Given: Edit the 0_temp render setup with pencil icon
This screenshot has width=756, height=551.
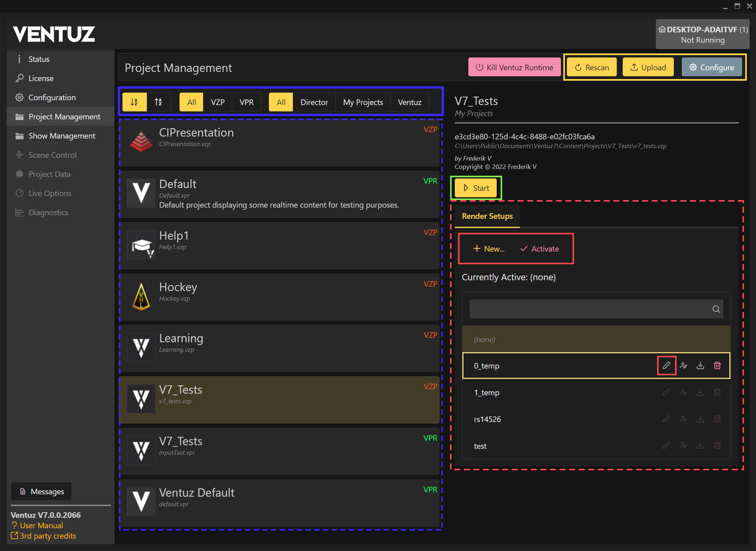Looking at the screenshot, I should (x=666, y=365).
